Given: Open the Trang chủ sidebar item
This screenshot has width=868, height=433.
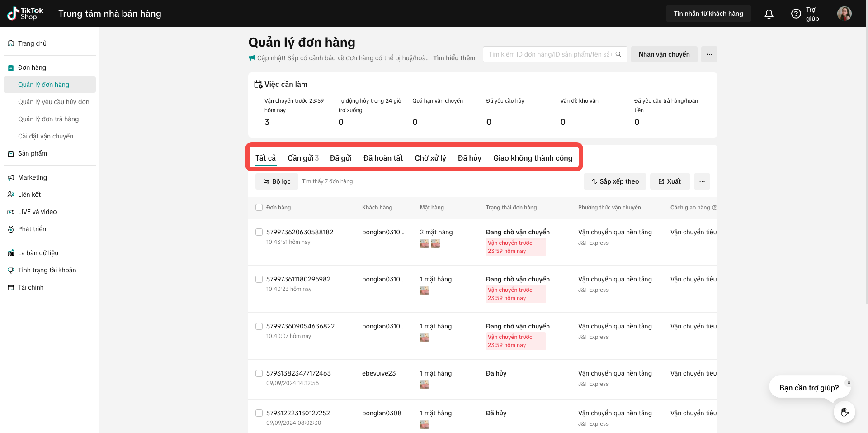Looking at the screenshot, I should pyautogui.click(x=32, y=43).
